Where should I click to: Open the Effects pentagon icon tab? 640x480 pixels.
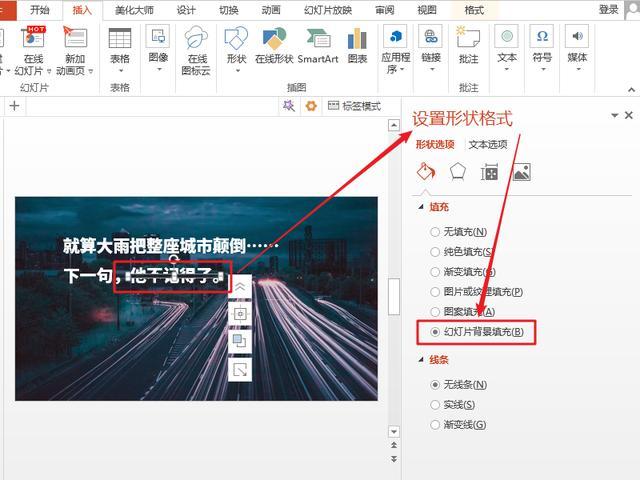click(458, 171)
